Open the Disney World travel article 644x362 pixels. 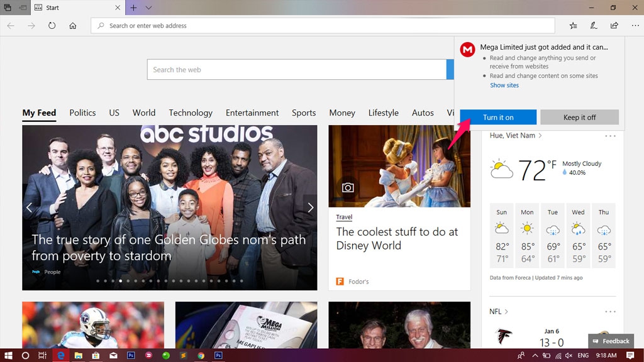tap(397, 238)
